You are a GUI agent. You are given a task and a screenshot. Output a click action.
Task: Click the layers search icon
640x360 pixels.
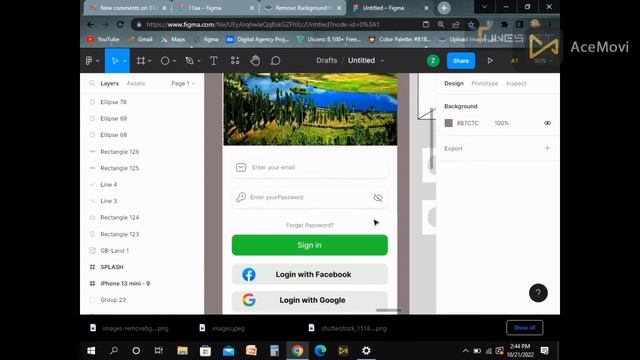[92, 83]
